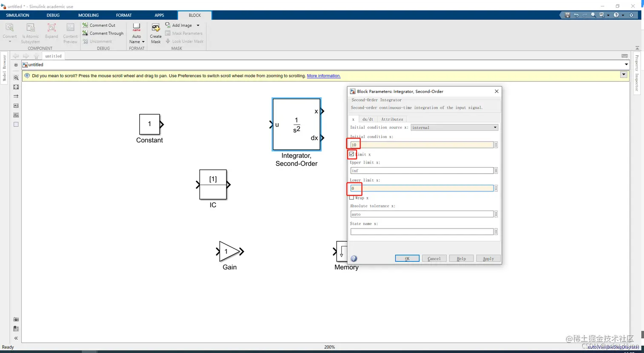Collapse the palette with double chevron
The width and height of the screenshot is (644, 353).
pyautogui.click(x=16, y=338)
